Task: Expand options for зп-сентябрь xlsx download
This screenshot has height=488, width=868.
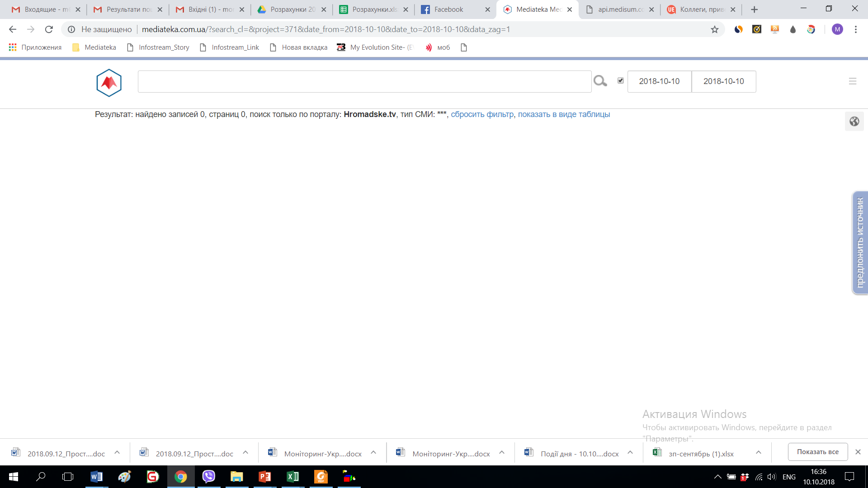Action: 759,452
